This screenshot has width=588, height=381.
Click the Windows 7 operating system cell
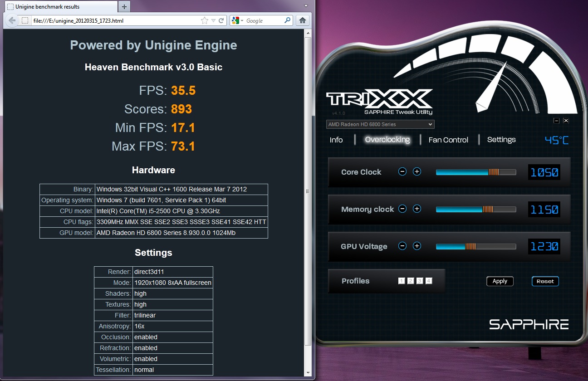[181, 200]
